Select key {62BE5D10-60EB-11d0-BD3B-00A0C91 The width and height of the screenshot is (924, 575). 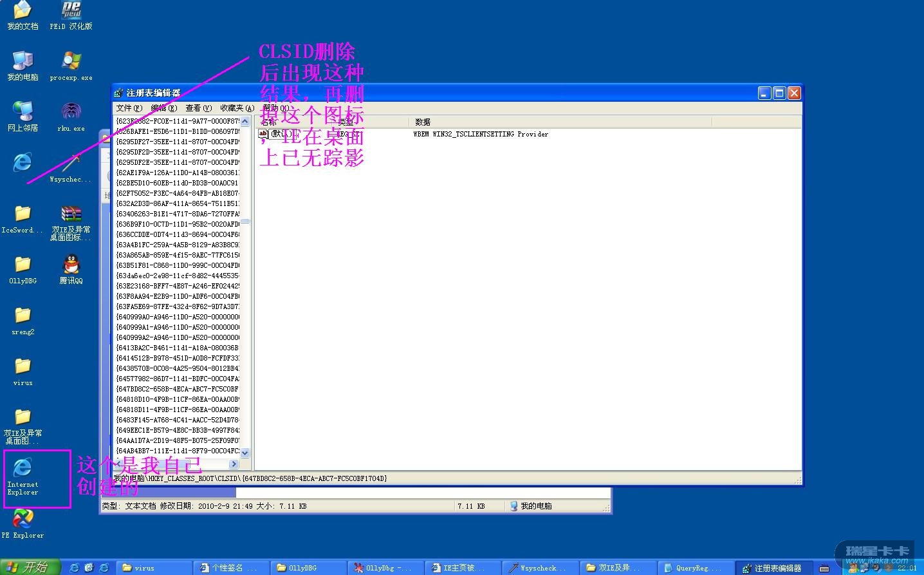pyautogui.click(x=178, y=183)
